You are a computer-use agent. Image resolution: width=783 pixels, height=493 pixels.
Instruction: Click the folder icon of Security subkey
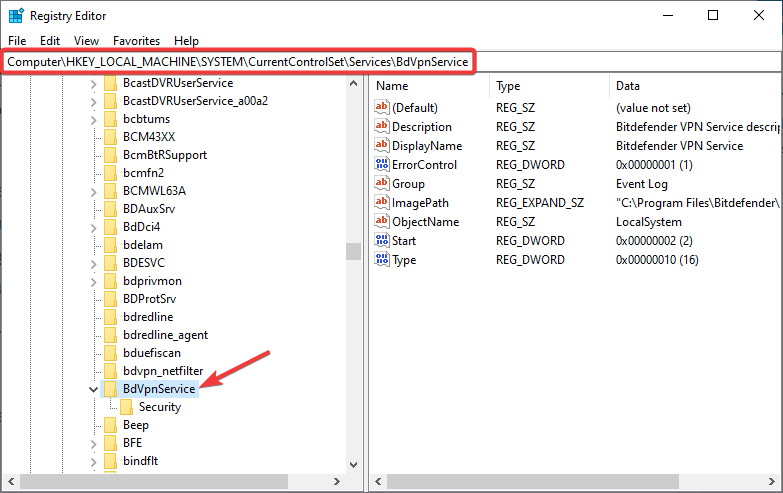126,407
